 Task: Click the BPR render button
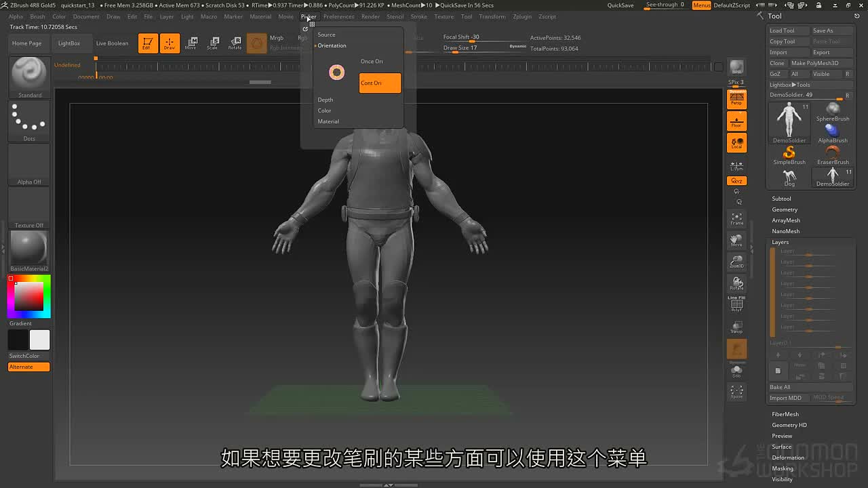point(736,67)
